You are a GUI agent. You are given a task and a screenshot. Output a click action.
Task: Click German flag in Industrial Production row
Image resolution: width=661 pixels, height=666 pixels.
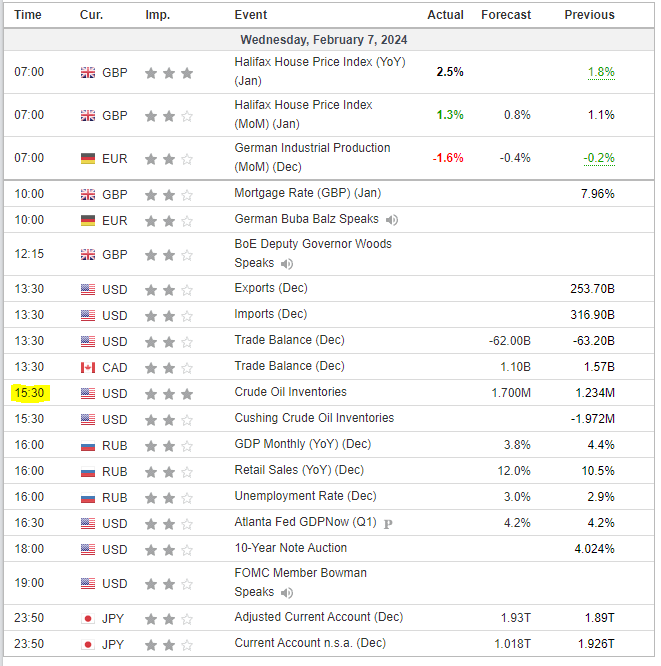pyautogui.click(x=88, y=158)
